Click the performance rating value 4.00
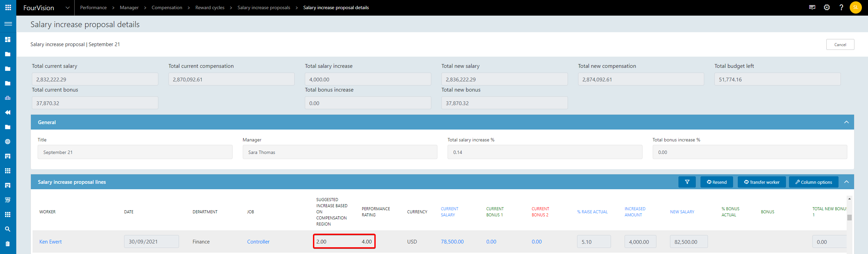Image resolution: width=868 pixels, height=254 pixels. click(x=367, y=242)
